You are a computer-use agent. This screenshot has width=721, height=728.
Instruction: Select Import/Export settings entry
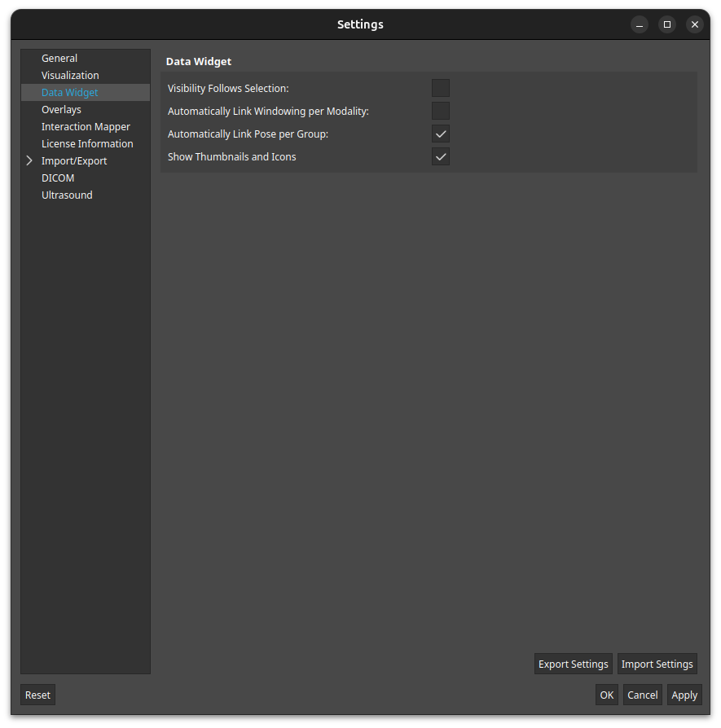tap(86, 160)
